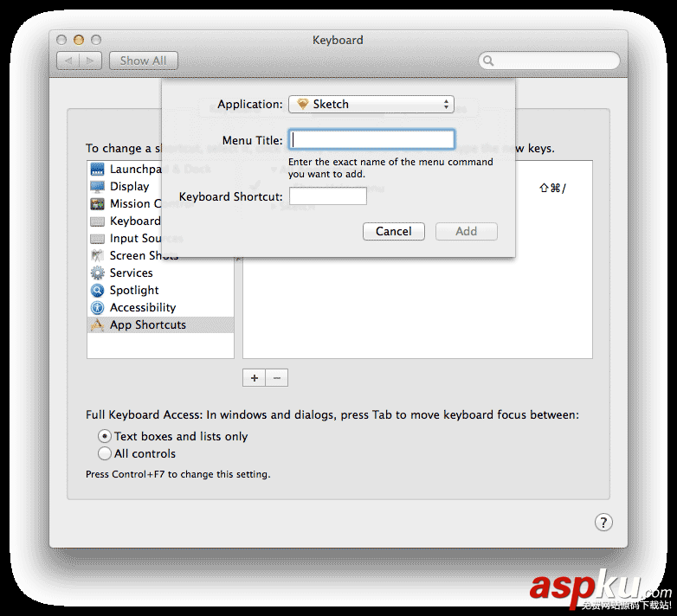The width and height of the screenshot is (677, 616).
Task: Click the Services gear icon
Action: [97, 273]
